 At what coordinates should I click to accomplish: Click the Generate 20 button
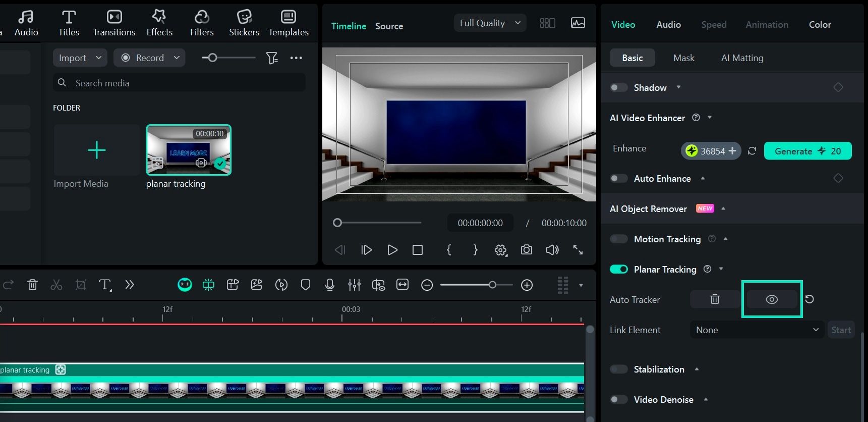(807, 151)
